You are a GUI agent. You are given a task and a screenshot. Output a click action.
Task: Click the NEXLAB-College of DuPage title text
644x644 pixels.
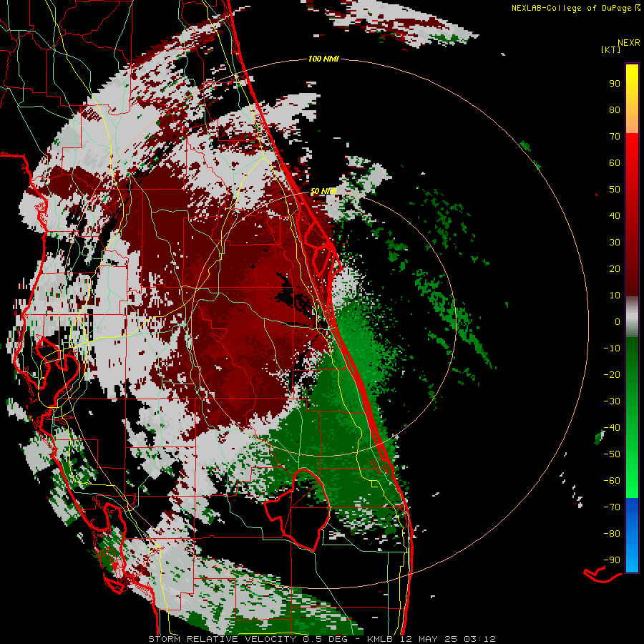(x=571, y=8)
